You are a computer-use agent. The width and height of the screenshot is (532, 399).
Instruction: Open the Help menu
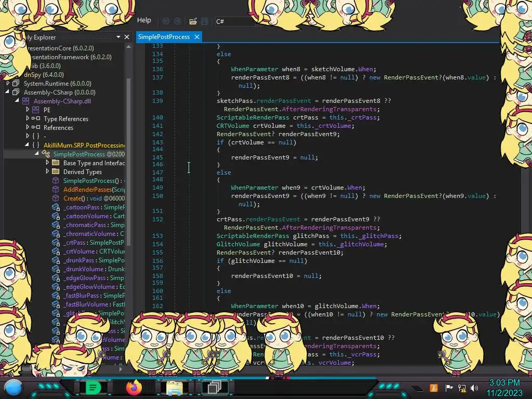coord(144,20)
